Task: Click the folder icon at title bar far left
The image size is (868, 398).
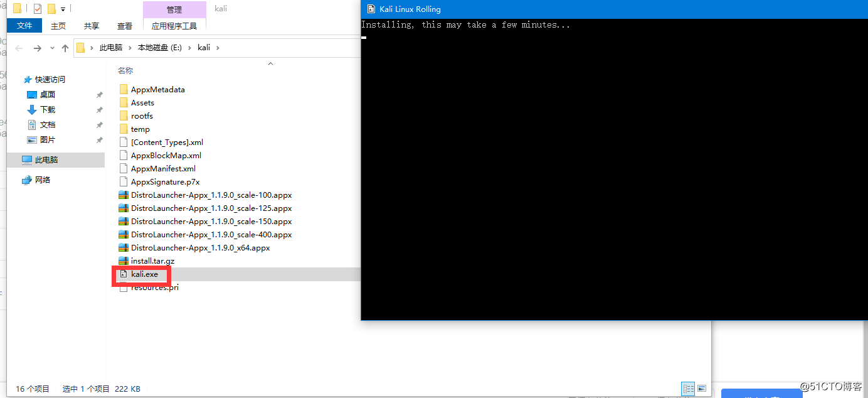Action: coord(18,9)
